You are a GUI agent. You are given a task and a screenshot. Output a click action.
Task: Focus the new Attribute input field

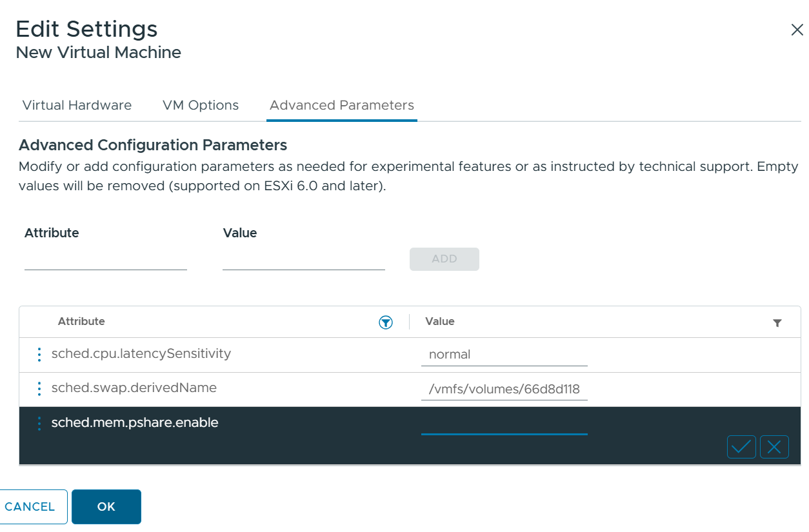(x=106, y=259)
